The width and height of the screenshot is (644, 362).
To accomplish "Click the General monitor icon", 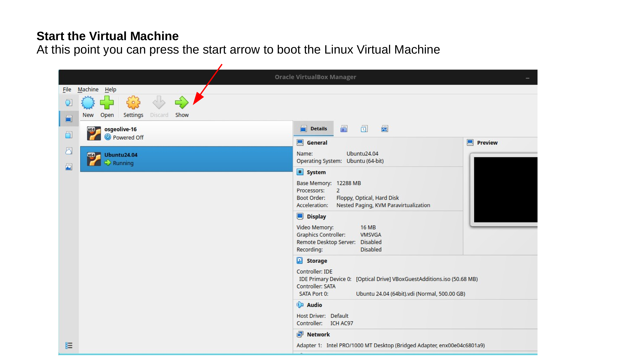I will [300, 142].
